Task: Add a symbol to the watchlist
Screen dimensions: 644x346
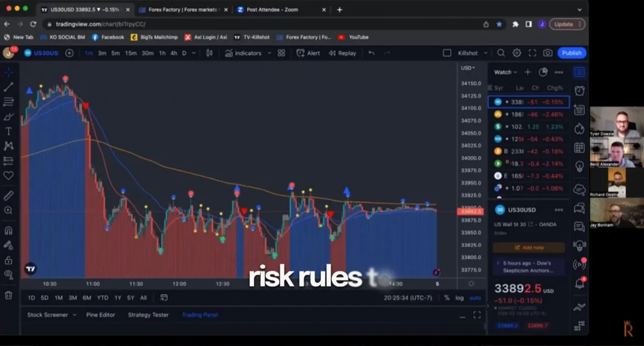Action: coord(528,72)
